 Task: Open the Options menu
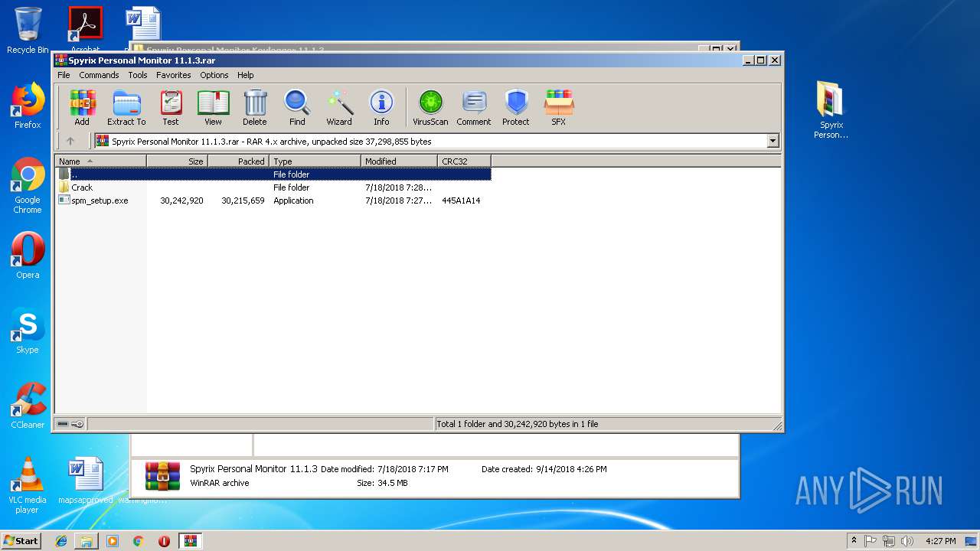click(214, 75)
